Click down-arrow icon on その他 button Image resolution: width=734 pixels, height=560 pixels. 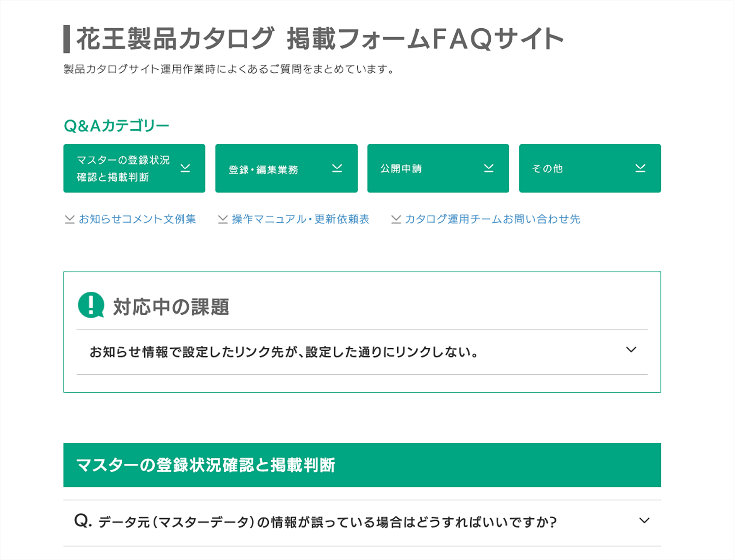tap(641, 168)
